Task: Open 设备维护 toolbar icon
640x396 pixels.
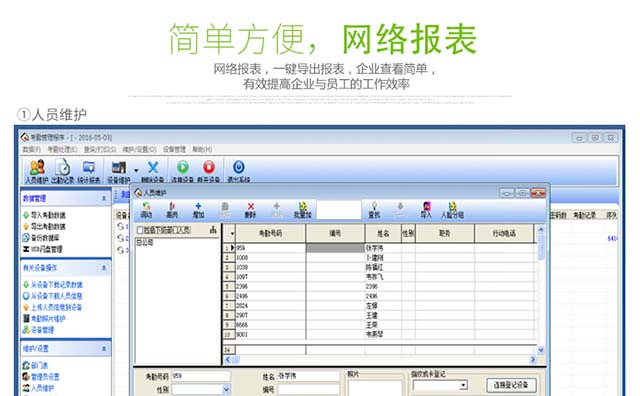Action: [x=119, y=171]
